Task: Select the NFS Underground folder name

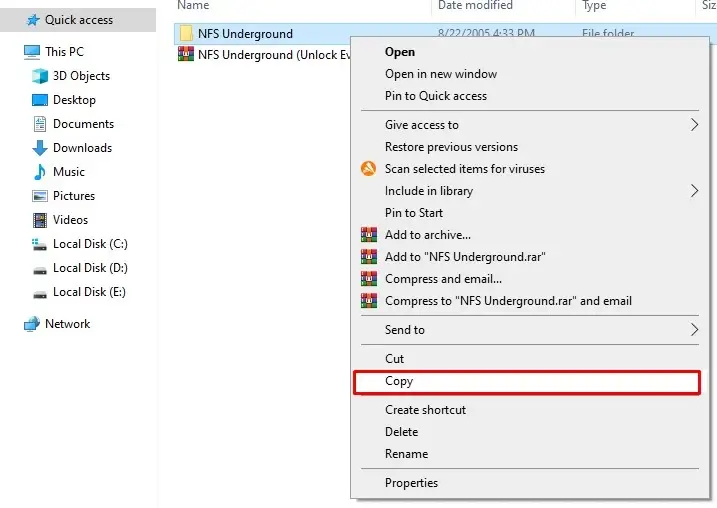Action: pos(245,34)
